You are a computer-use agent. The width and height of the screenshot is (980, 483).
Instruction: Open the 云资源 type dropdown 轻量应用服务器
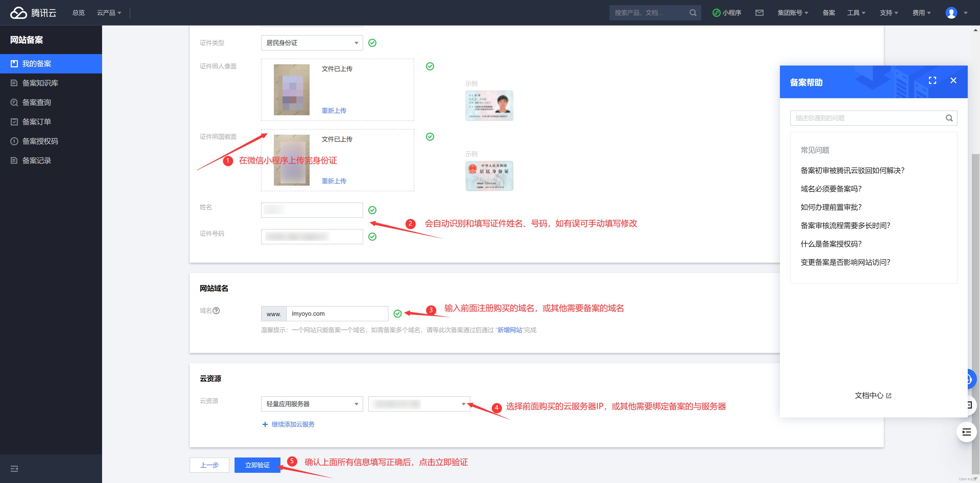(x=312, y=404)
